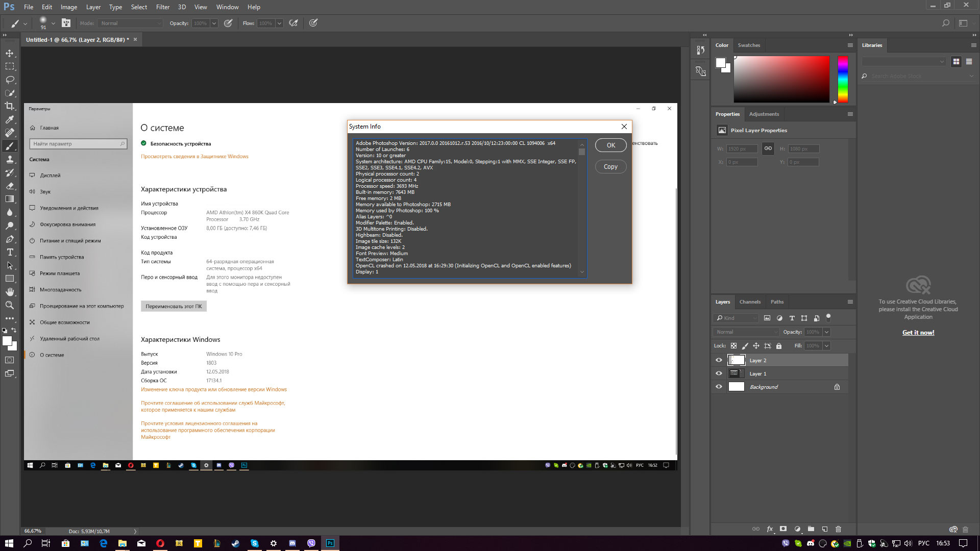Select the Pen tool
This screenshot has width=980, height=551.
point(10,239)
